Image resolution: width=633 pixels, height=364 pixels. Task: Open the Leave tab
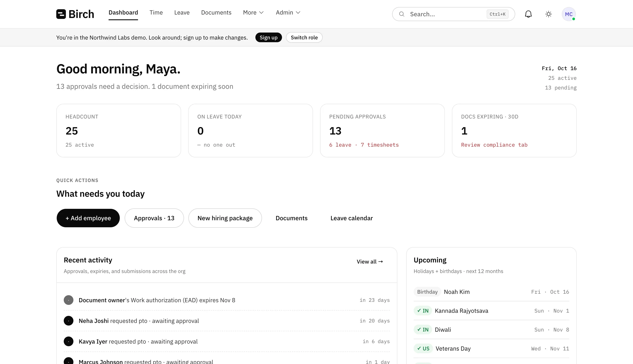click(182, 13)
